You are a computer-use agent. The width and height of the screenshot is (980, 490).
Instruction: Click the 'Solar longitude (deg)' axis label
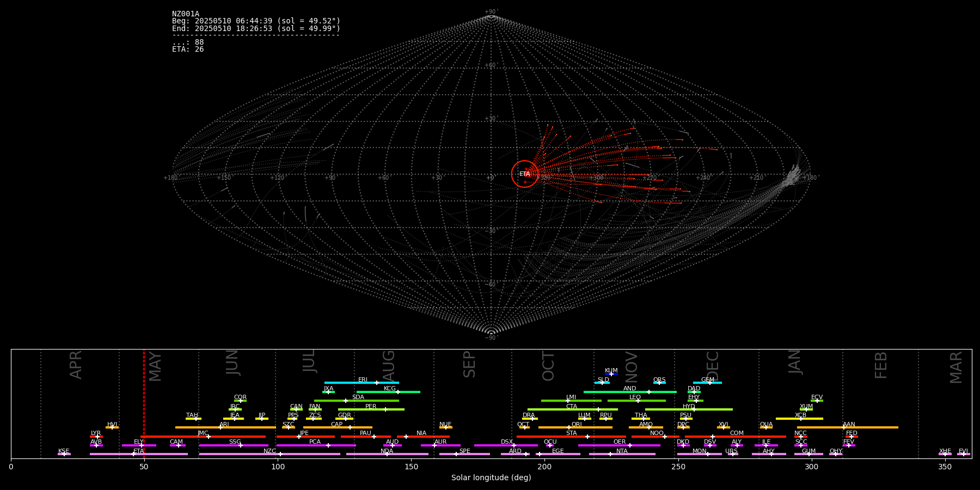point(491,478)
